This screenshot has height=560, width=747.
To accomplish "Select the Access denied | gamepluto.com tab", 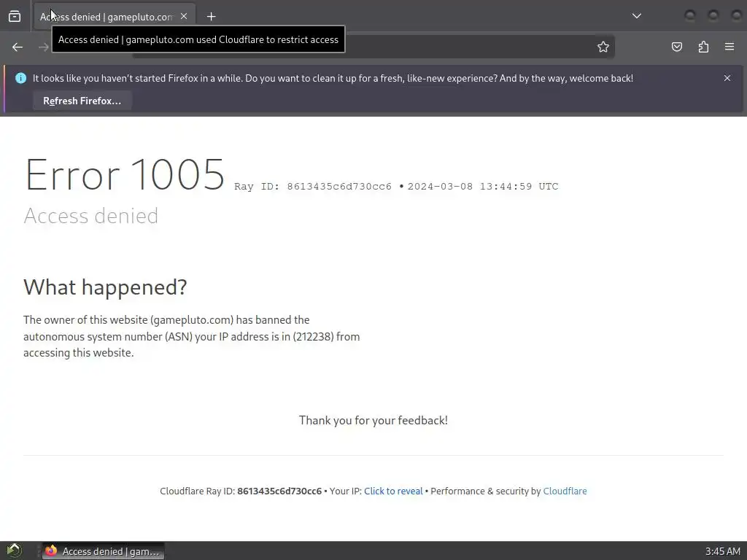I will click(x=115, y=17).
